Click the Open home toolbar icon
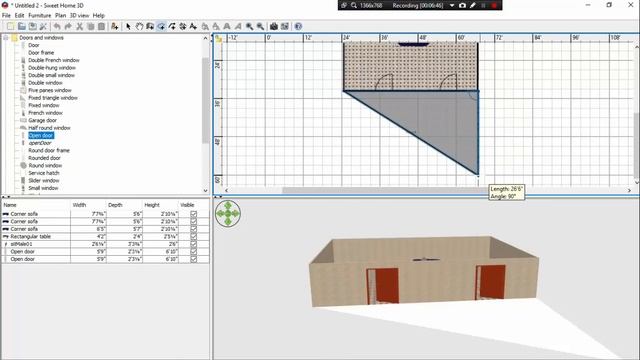640x360 pixels. point(22,26)
